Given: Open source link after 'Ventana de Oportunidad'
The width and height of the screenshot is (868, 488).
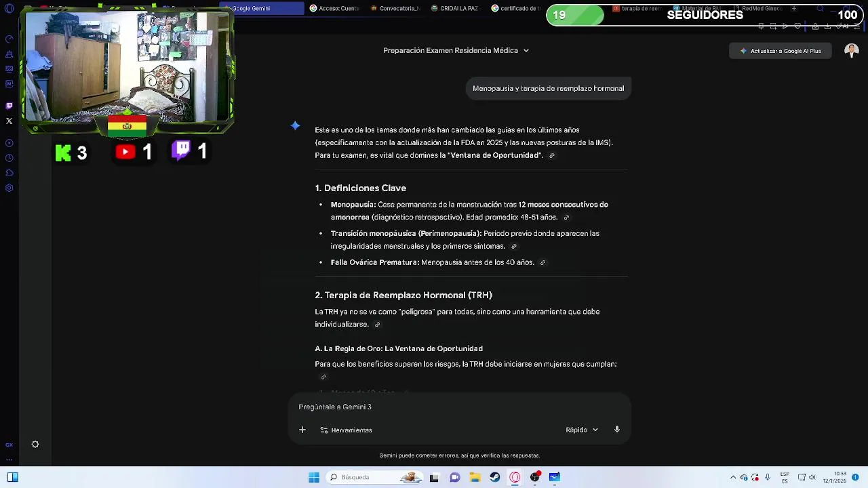Looking at the screenshot, I should 551,156.
